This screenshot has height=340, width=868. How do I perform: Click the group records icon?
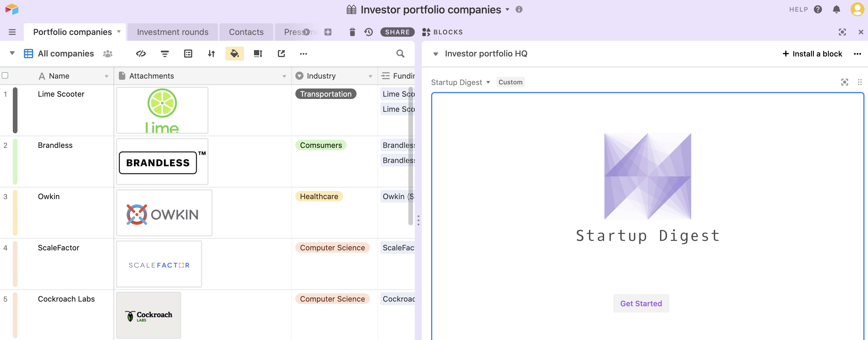click(x=188, y=54)
